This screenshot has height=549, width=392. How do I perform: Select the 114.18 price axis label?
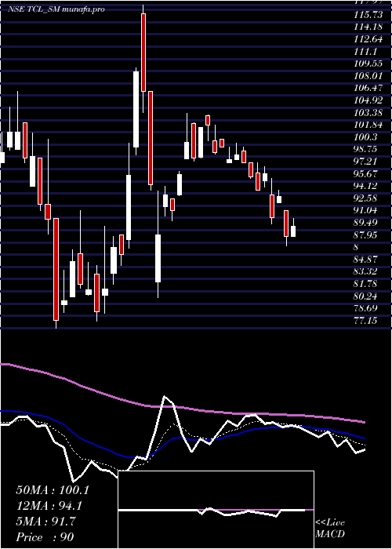coord(367,27)
